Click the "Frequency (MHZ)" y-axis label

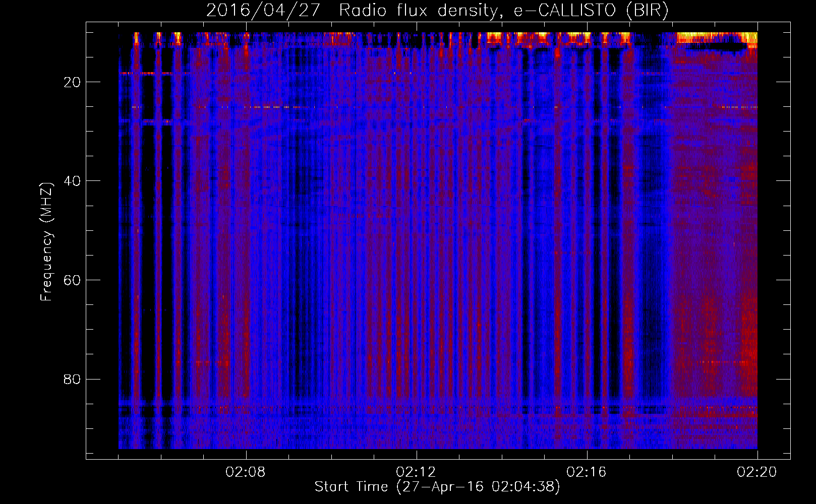coord(46,242)
